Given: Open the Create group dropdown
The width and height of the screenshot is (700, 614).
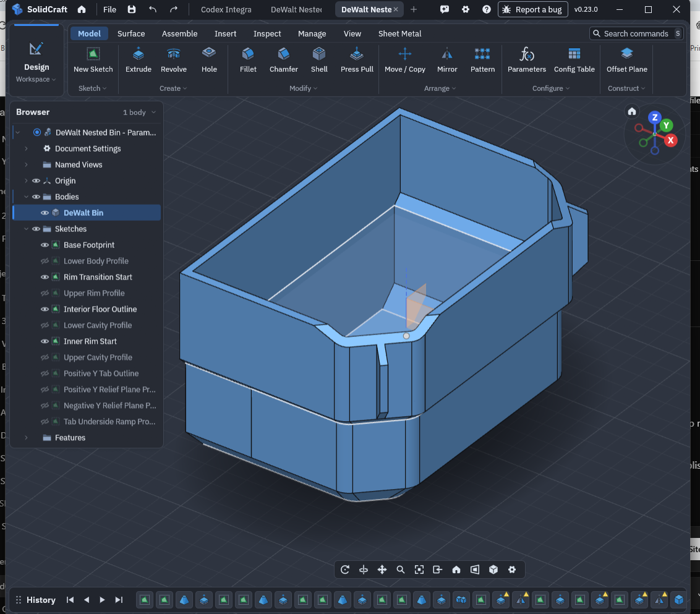Looking at the screenshot, I should tap(173, 88).
